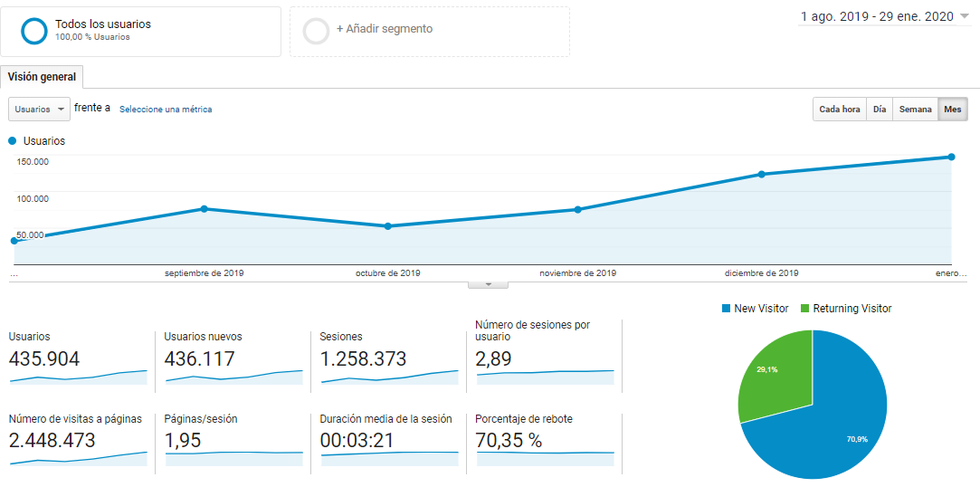The width and height of the screenshot is (980, 487).
Task: Click the 100.000 y-axis label
Action: pyautogui.click(x=34, y=199)
